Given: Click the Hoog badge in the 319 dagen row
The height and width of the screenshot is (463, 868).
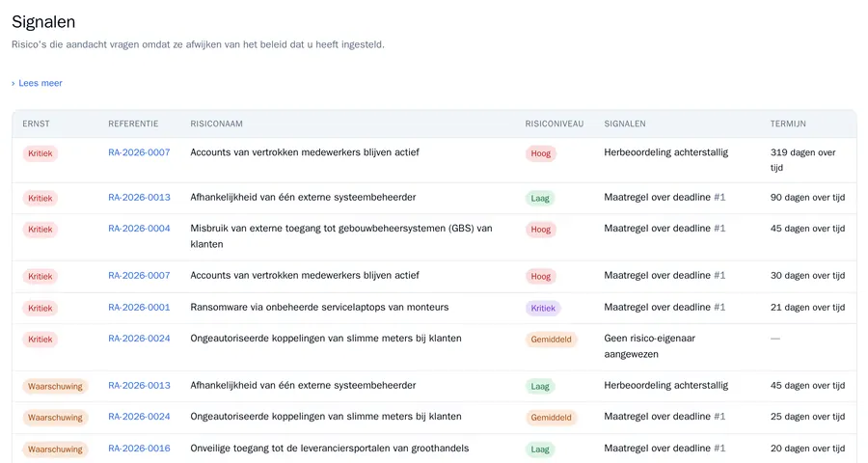Looking at the screenshot, I should (541, 153).
